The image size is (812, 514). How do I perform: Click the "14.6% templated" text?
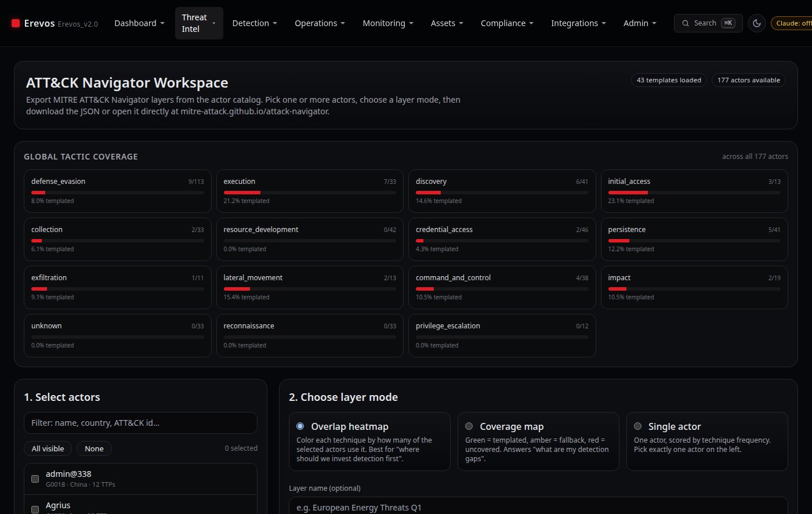(439, 201)
